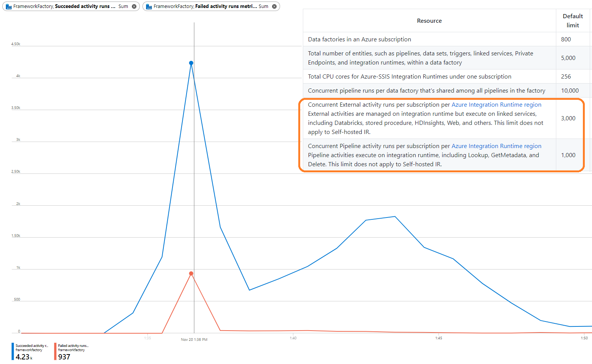Click the blue peak data point on the chart
This screenshot has height=364, width=592.
(191, 63)
